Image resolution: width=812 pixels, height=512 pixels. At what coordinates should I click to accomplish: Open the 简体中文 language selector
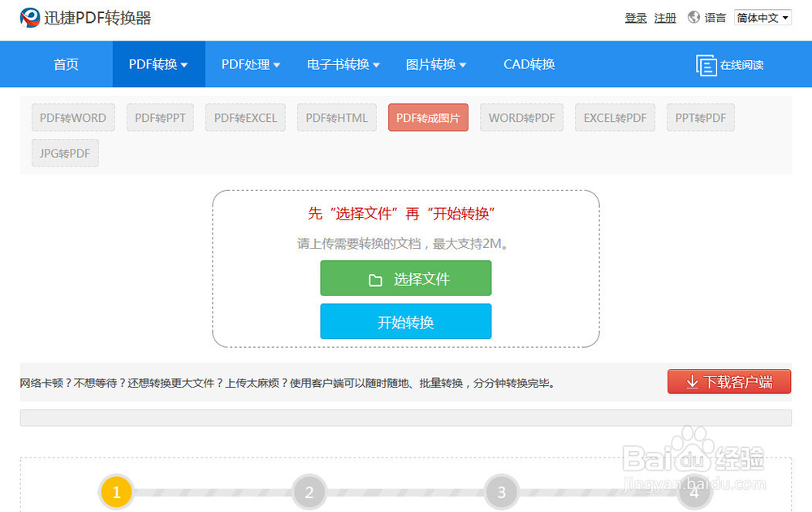[762, 16]
